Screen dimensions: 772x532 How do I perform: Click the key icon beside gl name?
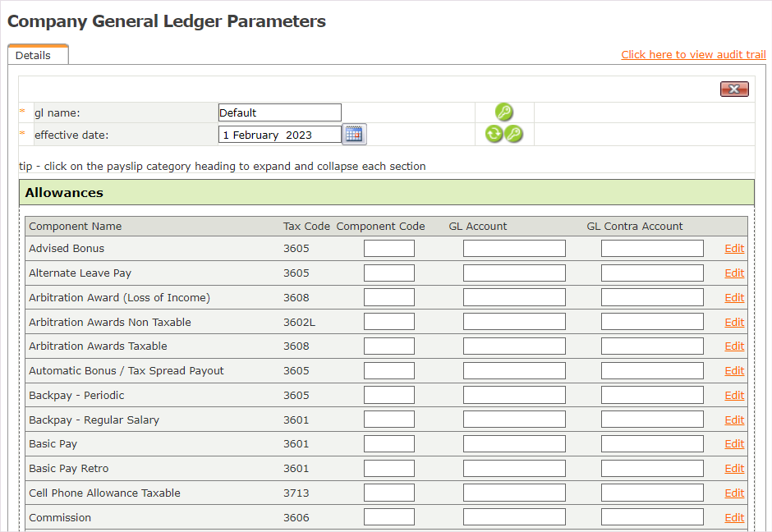[x=504, y=112]
